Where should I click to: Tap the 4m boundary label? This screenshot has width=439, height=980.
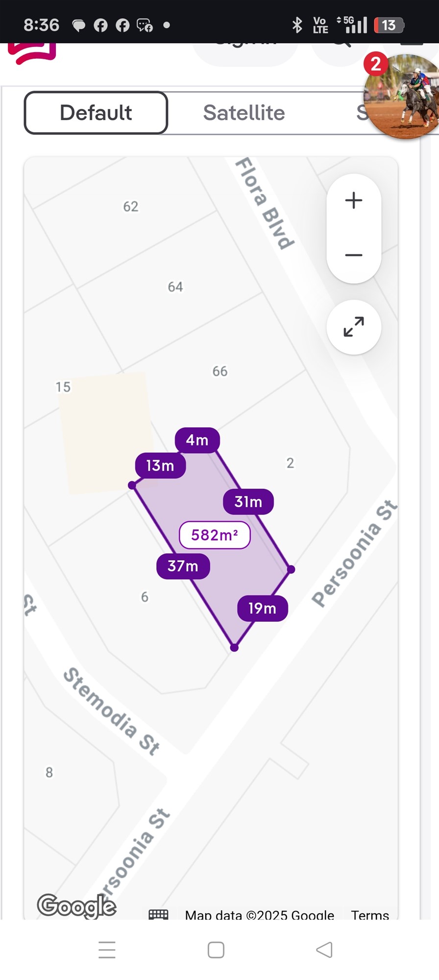point(197,440)
